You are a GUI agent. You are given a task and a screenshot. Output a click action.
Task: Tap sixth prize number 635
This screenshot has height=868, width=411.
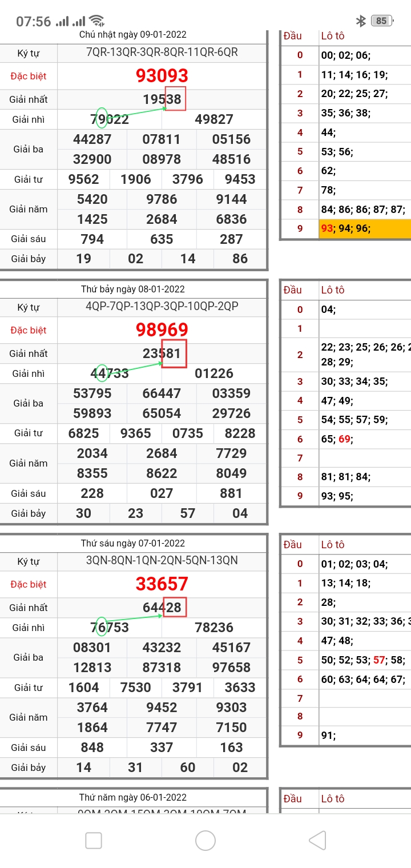pyautogui.click(x=162, y=239)
